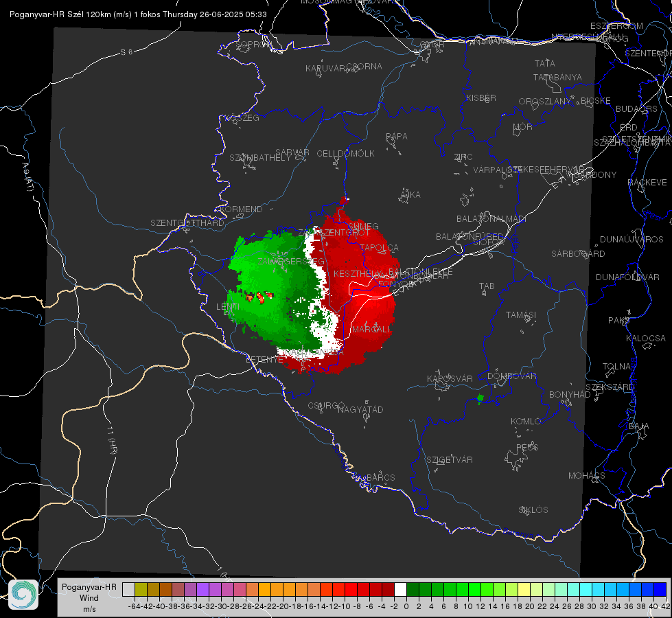Image resolution: width=672 pixels, height=618 pixels.
Task: Click the MARCALI label in red echo
Action: coord(371,330)
